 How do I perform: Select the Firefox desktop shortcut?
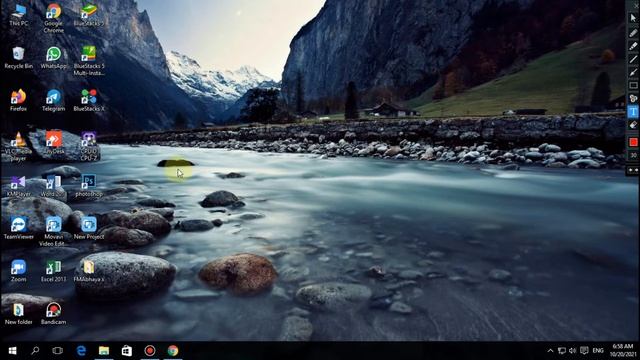(18, 100)
